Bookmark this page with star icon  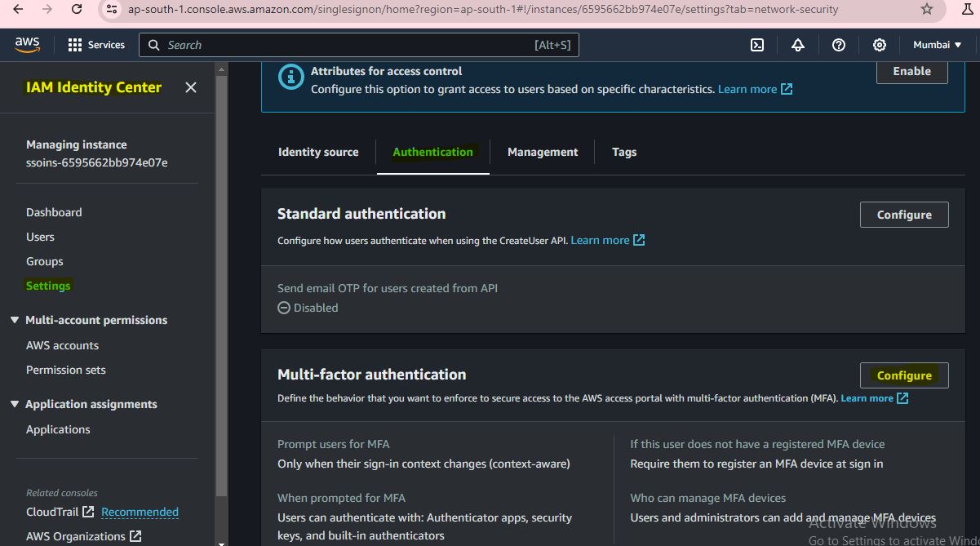926,9
